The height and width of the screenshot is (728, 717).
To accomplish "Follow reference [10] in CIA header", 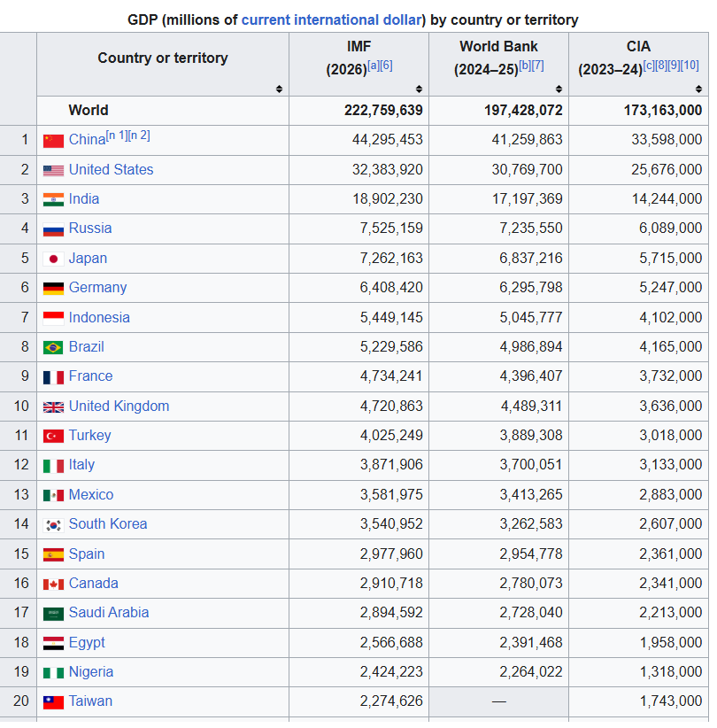I will pos(690,66).
